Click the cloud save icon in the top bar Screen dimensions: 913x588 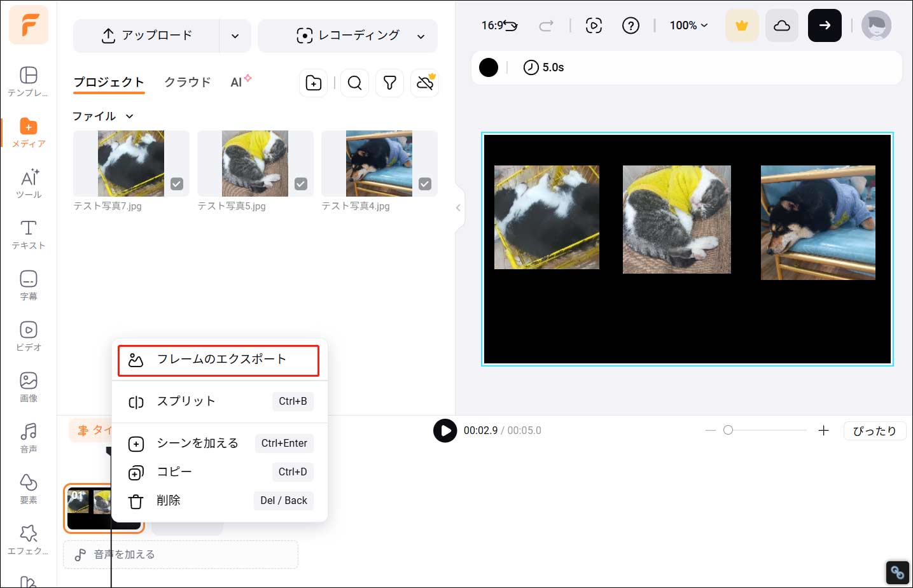coord(781,25)
